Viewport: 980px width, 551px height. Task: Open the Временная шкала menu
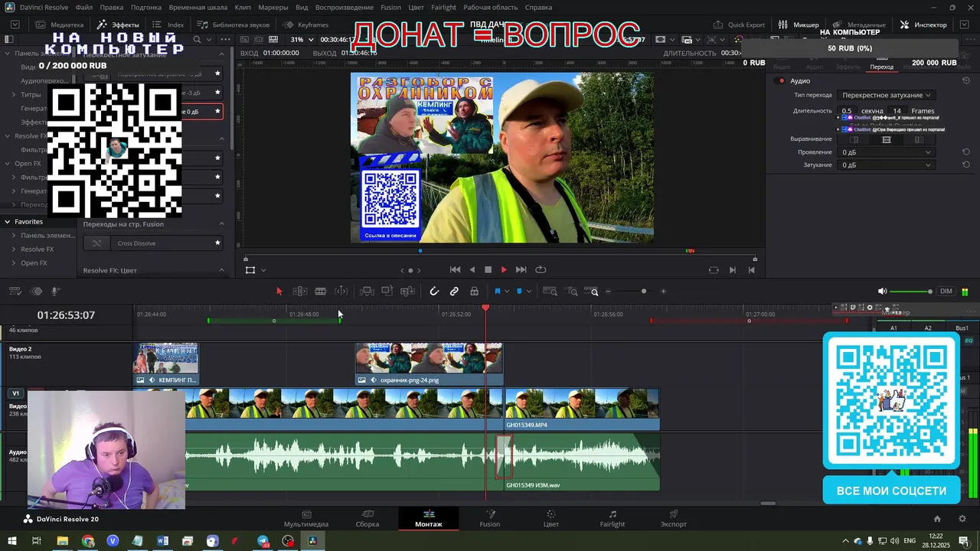tap(198, 8)
